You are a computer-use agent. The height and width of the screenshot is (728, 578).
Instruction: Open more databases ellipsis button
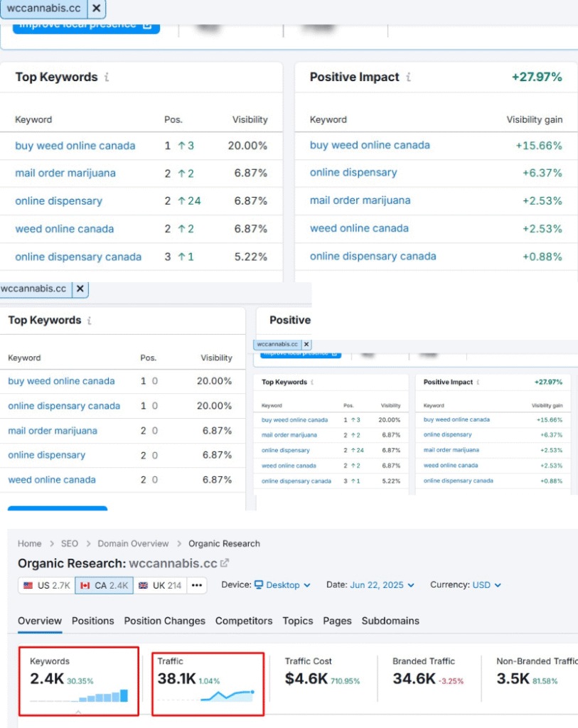coord(197,585)
